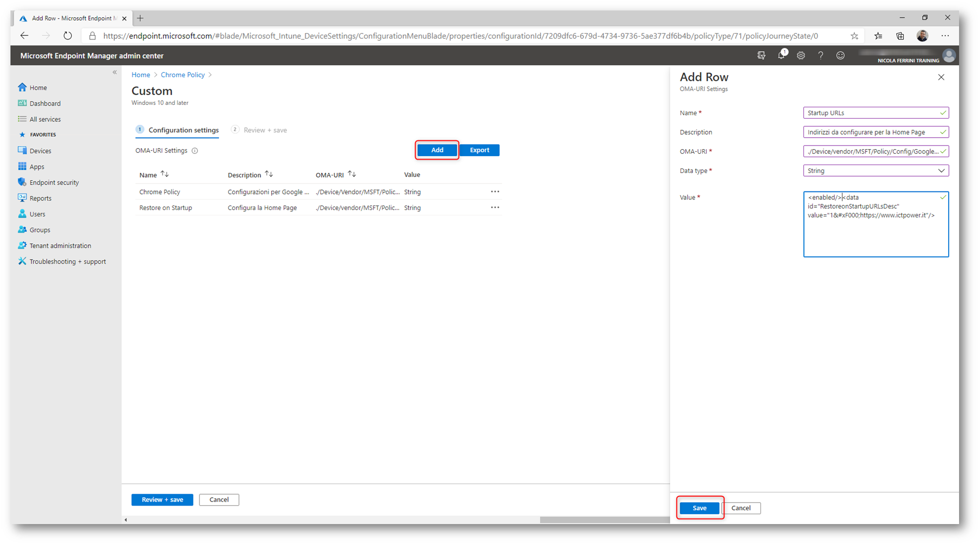Refresh the browser page
Viewport: 980px width, 545px height.
tap(68, 36)
